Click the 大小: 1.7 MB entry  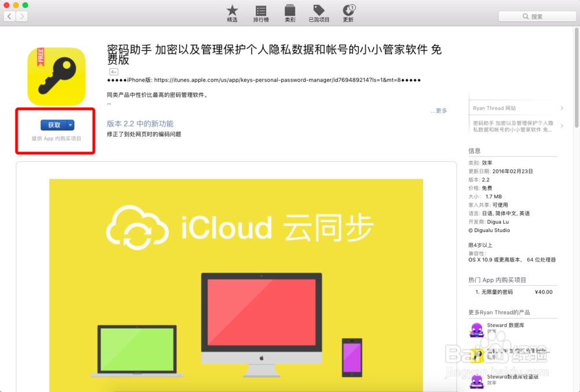[x=485, y=197]
